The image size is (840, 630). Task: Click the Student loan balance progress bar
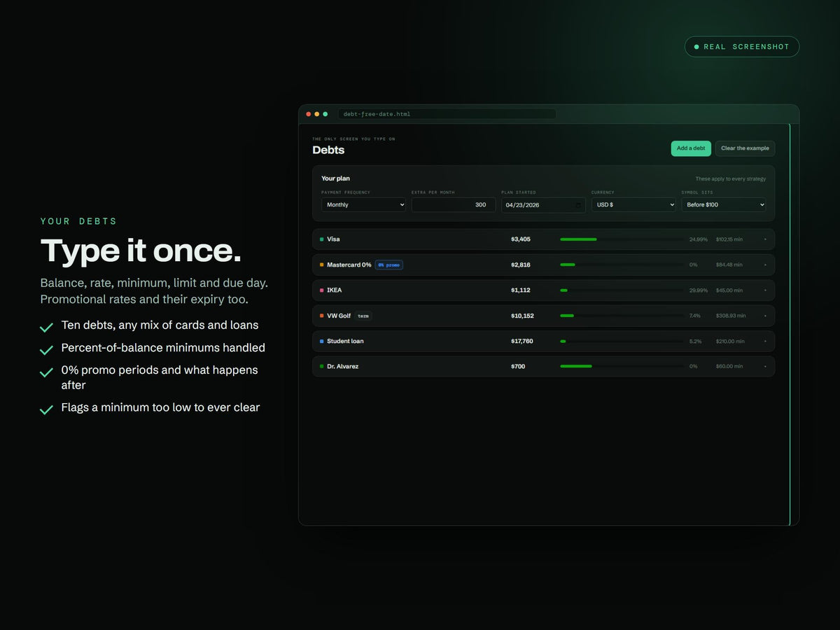(x=622, y=341)
